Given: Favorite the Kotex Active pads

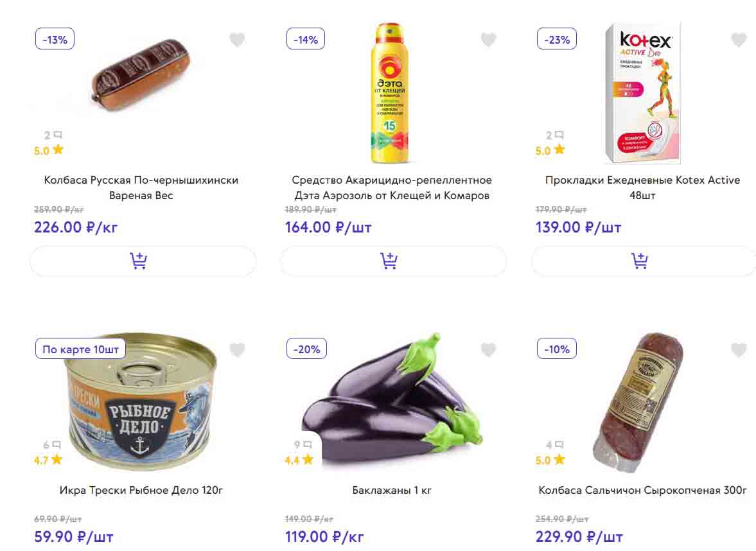Looking at the screenshot, I should 739,40.
